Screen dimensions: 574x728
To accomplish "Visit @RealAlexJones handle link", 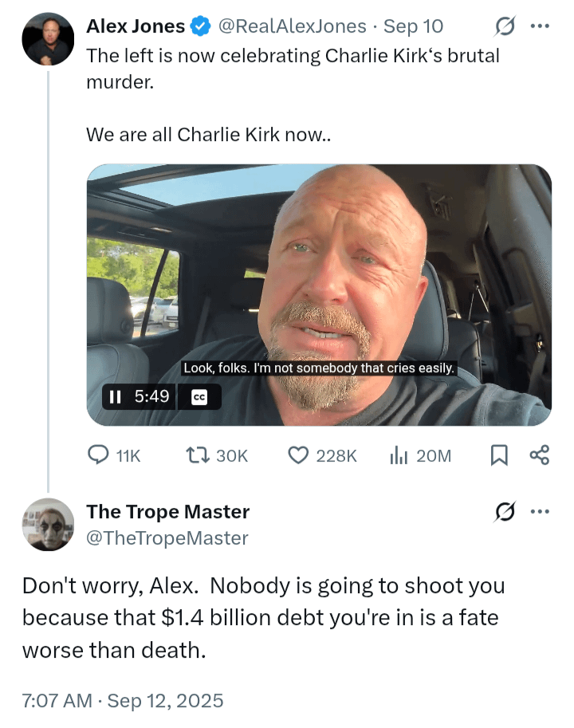I will click(292, 26).
